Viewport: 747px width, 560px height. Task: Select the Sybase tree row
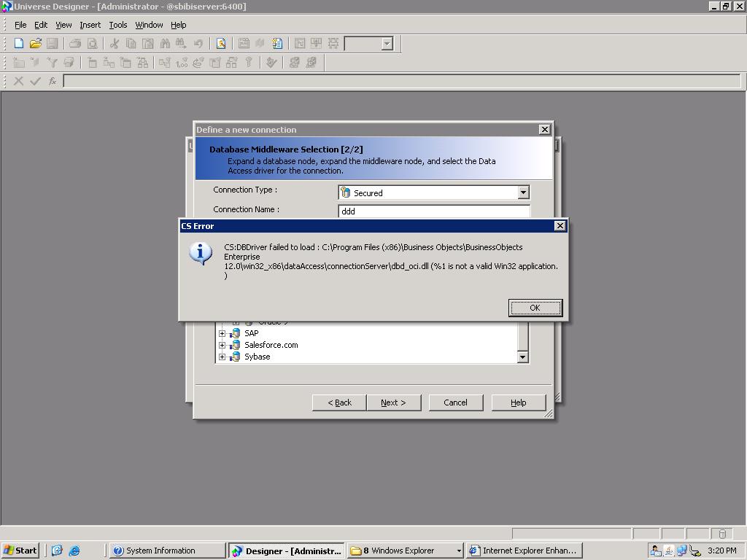point(258,357)
